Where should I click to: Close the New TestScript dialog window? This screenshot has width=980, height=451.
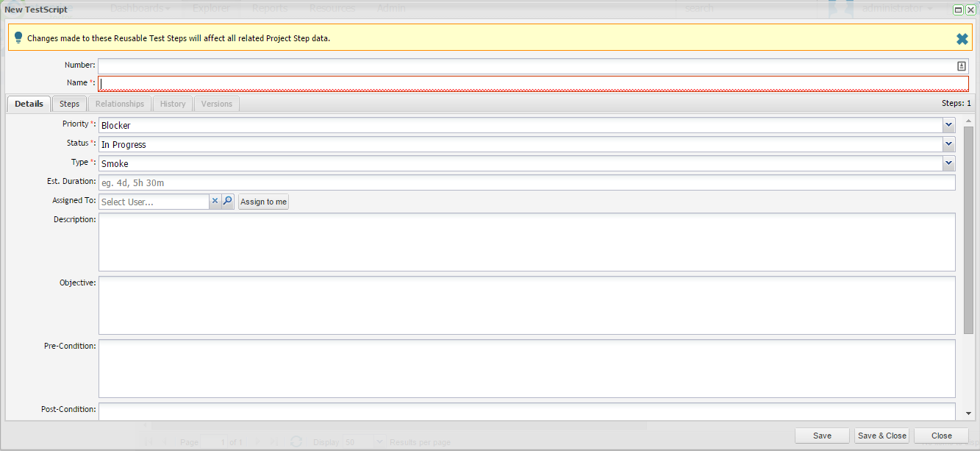click(x=970, y=10)
